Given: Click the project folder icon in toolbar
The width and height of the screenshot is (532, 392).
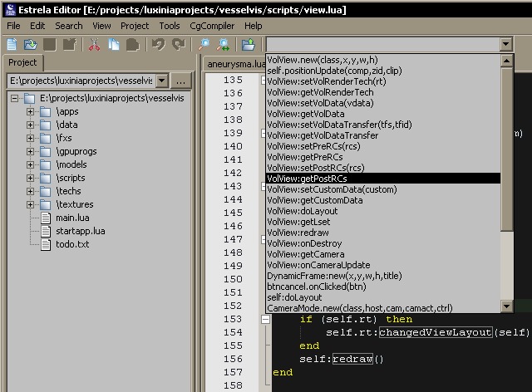Looking at the screenshot, I should pyautogui.click(x=248, y=44).
